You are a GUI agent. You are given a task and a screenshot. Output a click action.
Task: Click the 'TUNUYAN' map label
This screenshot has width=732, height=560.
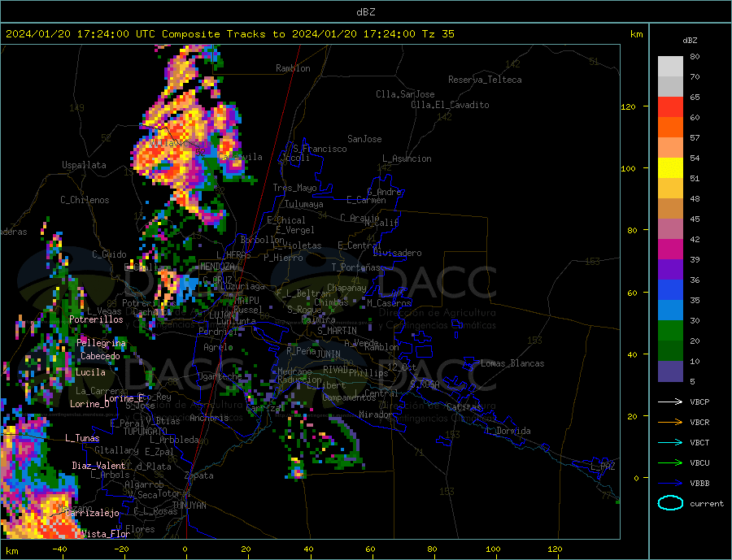[x=189, y=506]
